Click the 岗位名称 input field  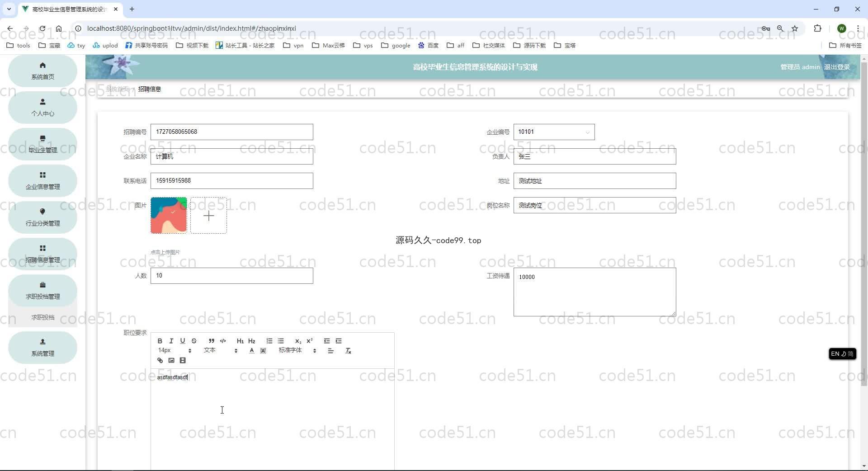[x=594, y=205]
